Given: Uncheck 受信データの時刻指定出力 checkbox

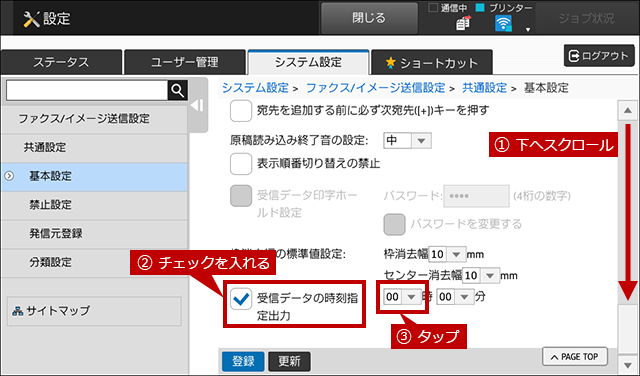Looking at the screenshot, I should (241, 299).
